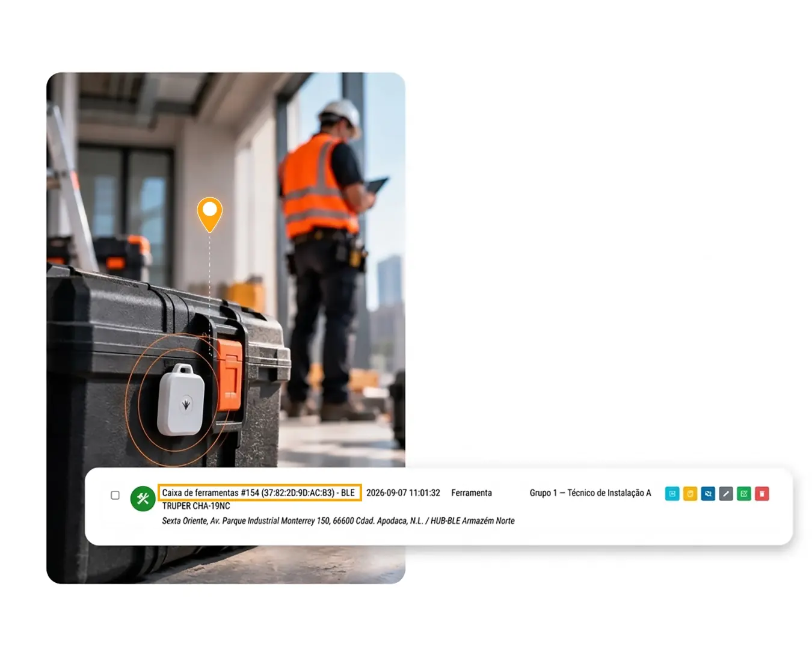This screenshot has height=649, width=812.
Task: Delete the asset with the red trash icon
Action: click(762, 494)
